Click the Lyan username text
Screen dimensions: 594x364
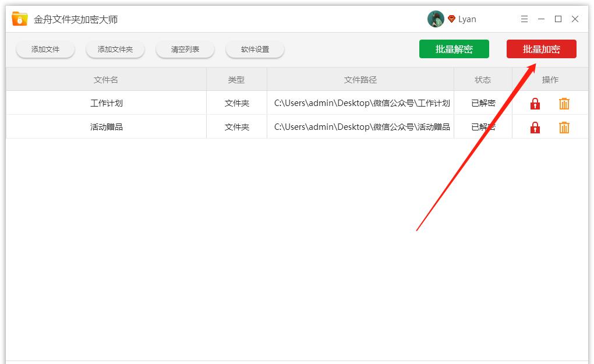pos(467,19)
